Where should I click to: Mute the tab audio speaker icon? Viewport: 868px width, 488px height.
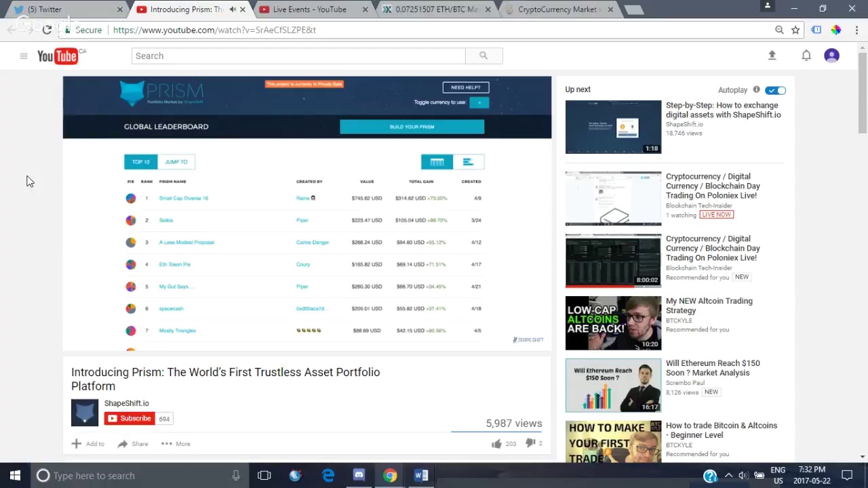(233, 9)
